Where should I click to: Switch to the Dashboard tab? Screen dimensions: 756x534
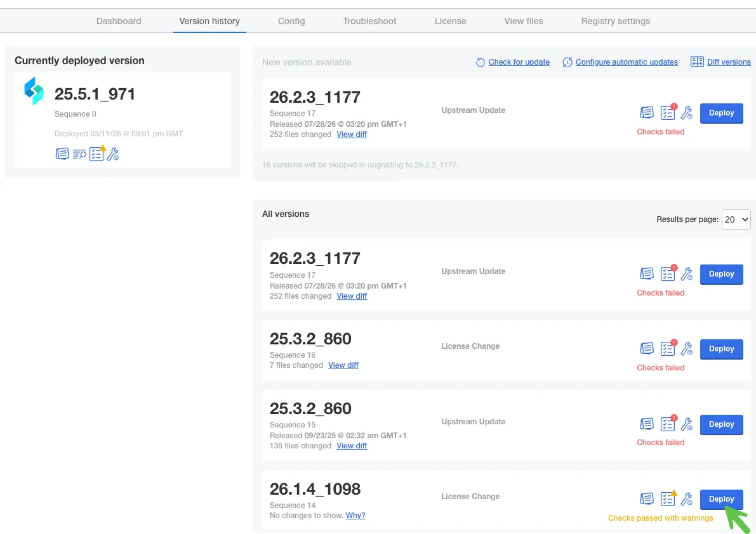click(119, 21)
